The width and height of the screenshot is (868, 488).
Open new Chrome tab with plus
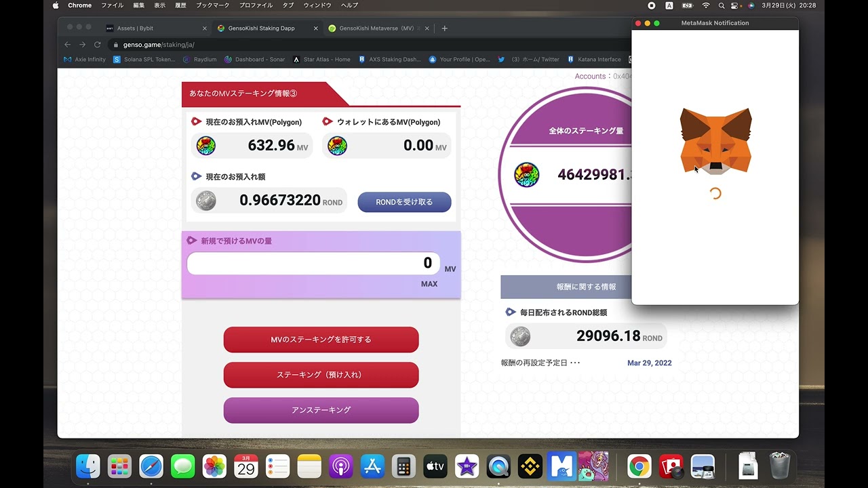click(x=444, y=28)
